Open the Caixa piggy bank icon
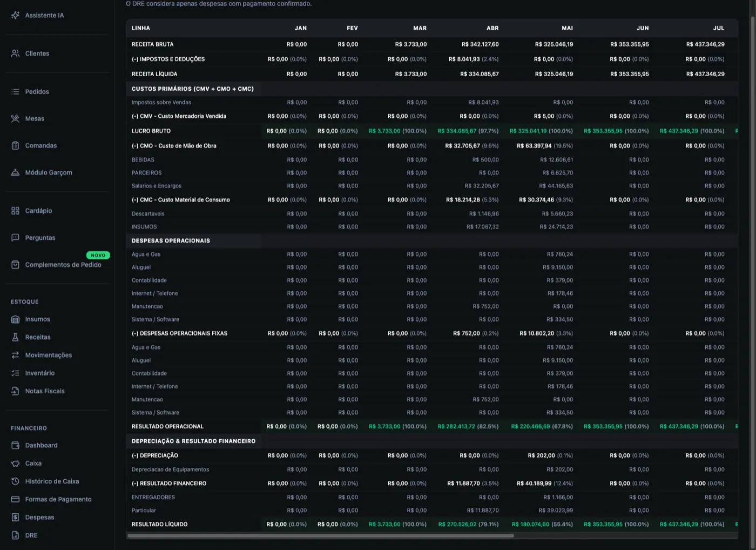This screenshot has width=756, height=550. (15, 464)
